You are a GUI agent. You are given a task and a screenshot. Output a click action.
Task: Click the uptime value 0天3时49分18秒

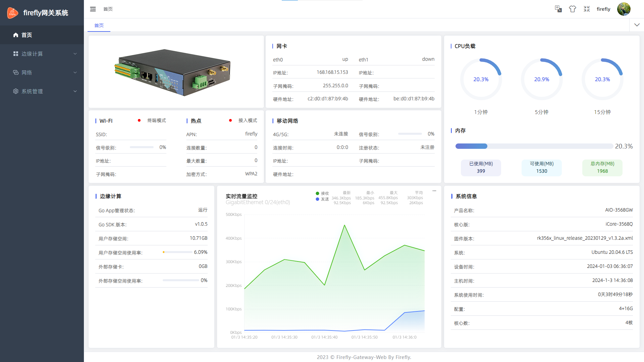pos(615,294)
